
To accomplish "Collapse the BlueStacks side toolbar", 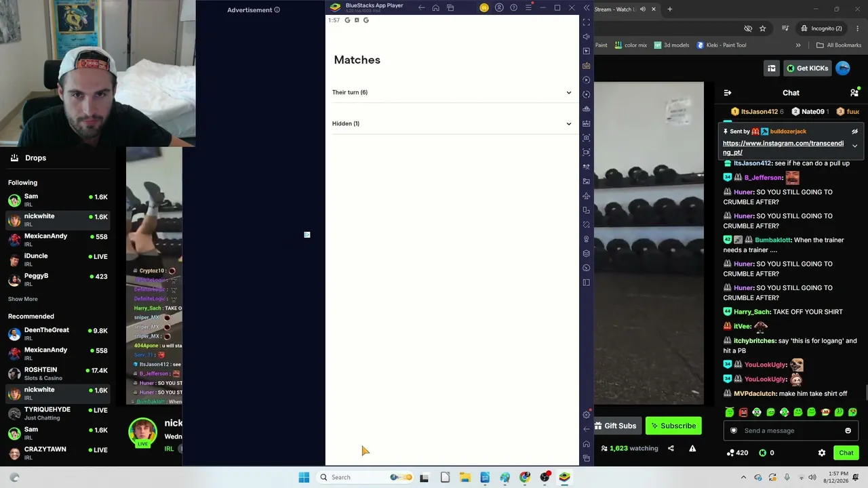I will pyautogui.click(x=587, y=8).
